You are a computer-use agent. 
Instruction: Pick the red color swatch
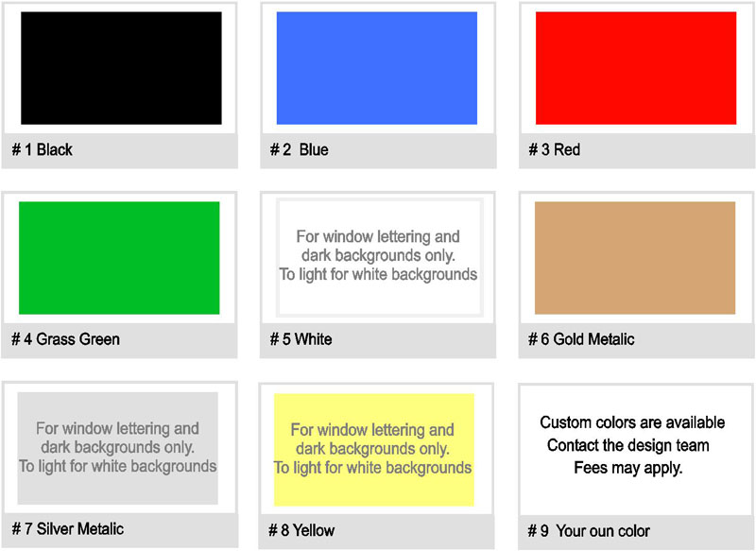[636, 68]
